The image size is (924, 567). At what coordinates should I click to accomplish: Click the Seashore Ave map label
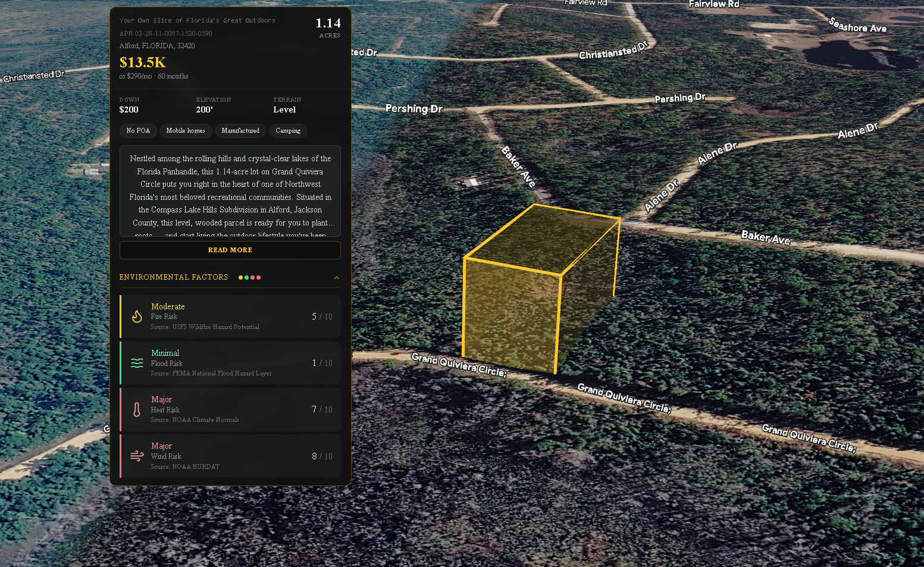[x=857, y=25]
